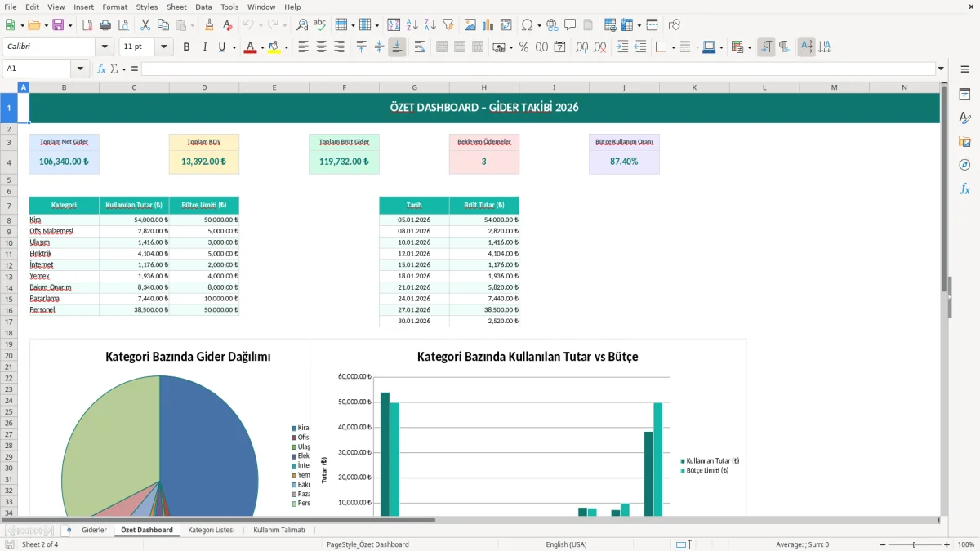Screen dimensions: 980x551
Task: Cut selection with the scissors icon
Action: click(145, 25)
